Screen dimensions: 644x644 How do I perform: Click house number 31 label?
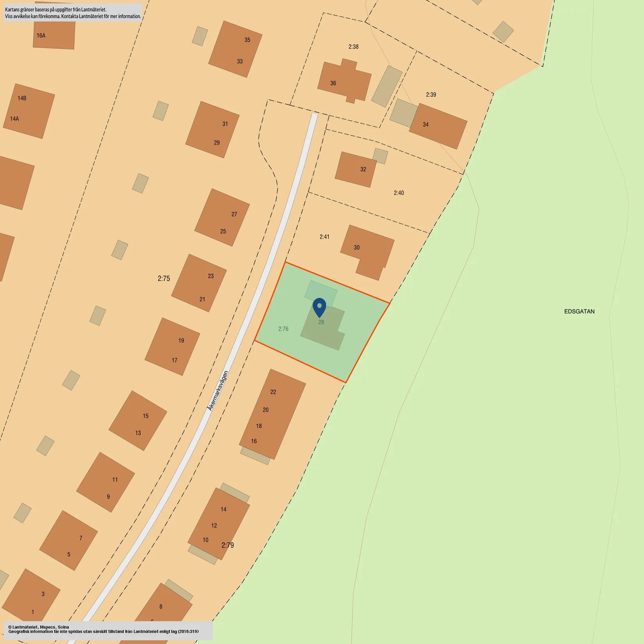click(x=225, y=124)
